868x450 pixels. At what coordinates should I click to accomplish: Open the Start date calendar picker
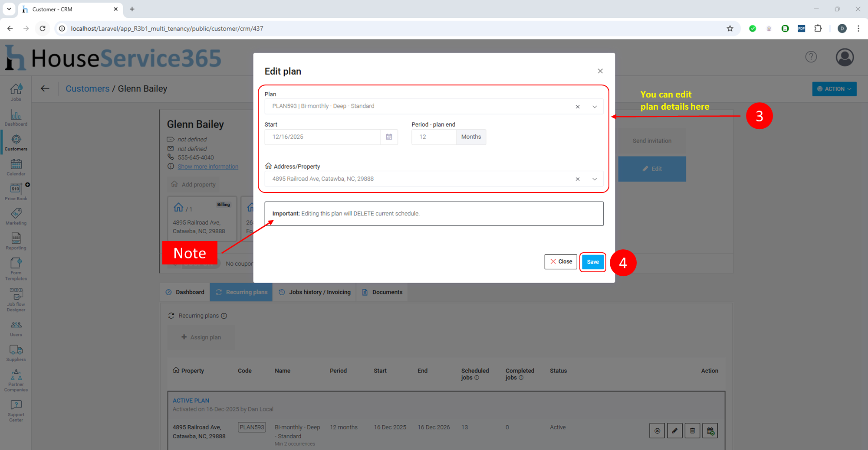(389, 137)
